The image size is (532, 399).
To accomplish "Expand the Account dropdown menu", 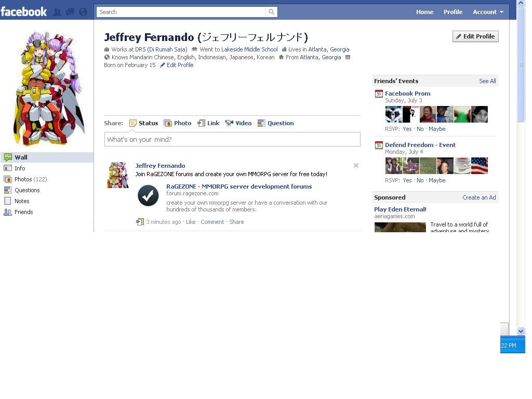I will [x=488, y=12].
